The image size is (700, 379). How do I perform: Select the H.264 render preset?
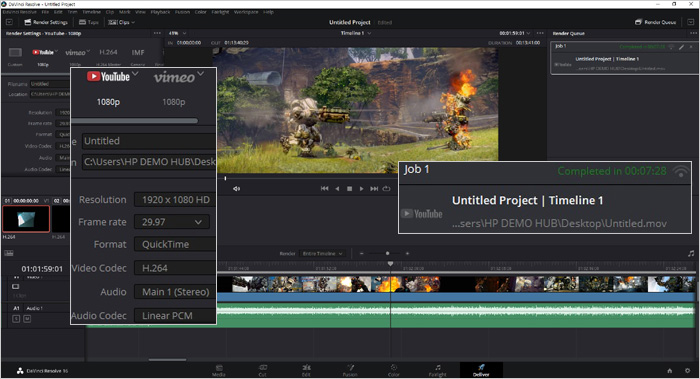pyautogui.click(x=108, y=57)
